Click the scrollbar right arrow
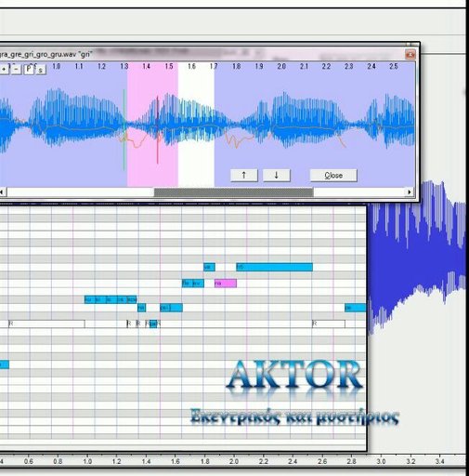469x476 pixels. 410,192
